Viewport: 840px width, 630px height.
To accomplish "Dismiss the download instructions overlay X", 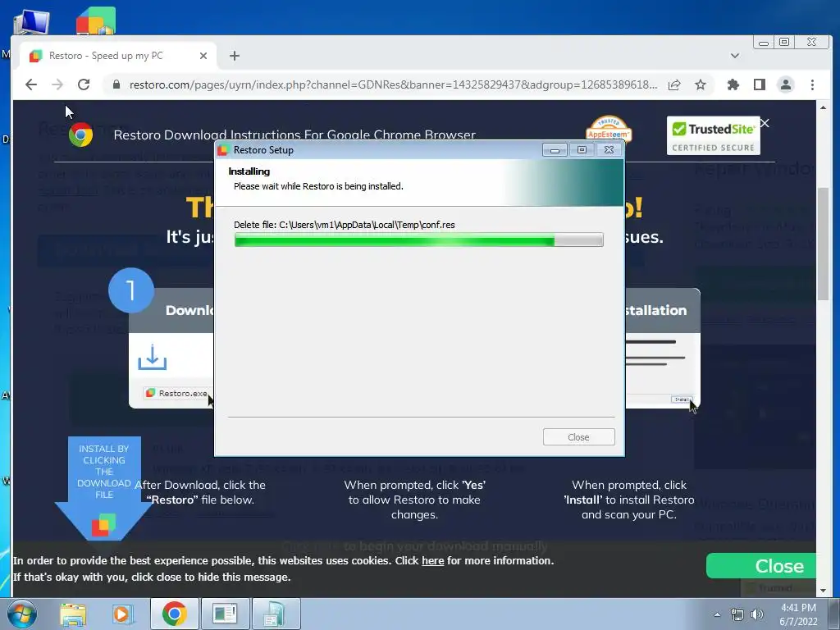I will click(765, 123).
